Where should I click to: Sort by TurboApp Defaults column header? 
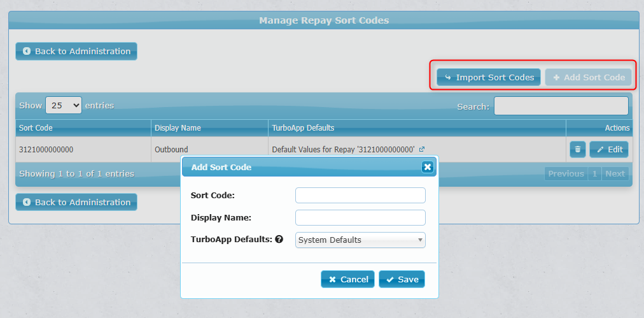tap(417, 128)
